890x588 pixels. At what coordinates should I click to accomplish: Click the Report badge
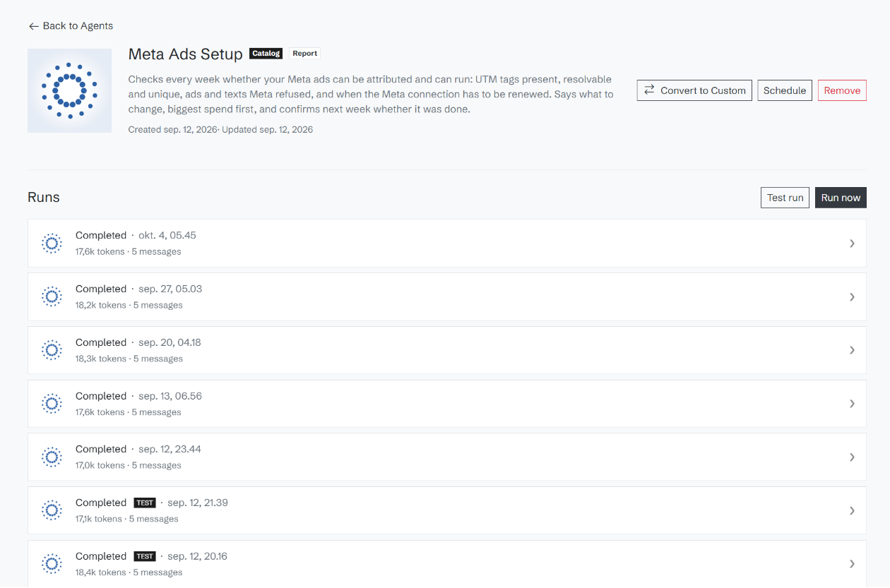tap(305, 54)
